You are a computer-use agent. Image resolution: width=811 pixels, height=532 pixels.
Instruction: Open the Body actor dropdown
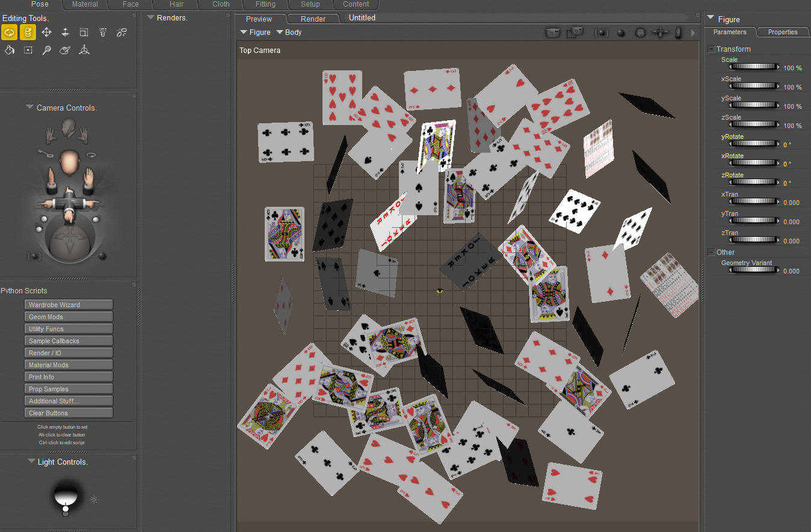tap(289, 32)
